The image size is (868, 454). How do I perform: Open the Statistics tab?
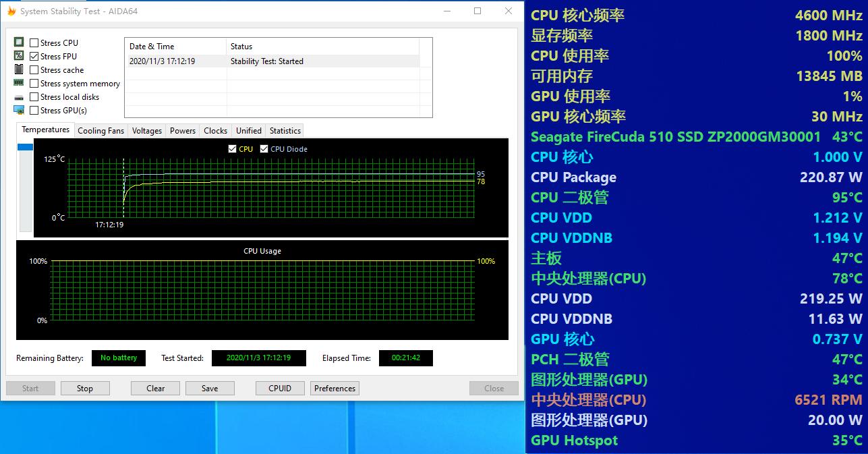point(284,130)
